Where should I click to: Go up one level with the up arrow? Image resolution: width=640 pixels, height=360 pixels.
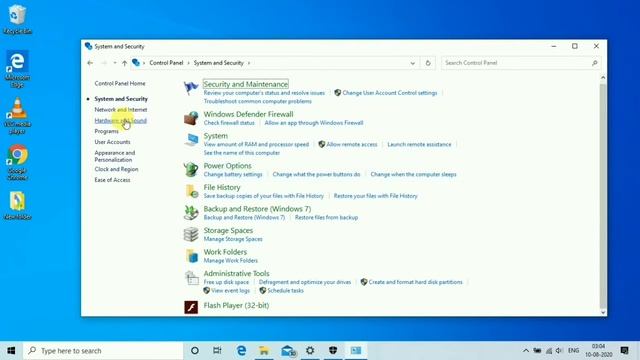pos(124,63)
